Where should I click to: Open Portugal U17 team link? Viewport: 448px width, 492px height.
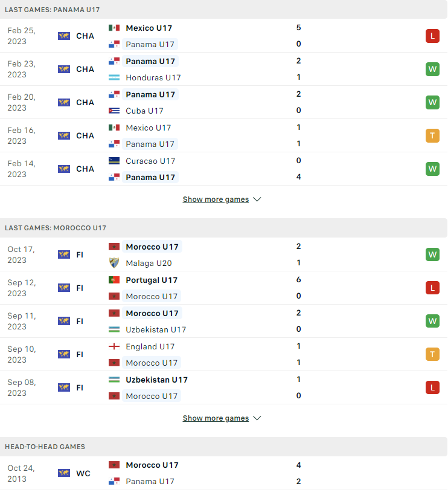[152, 280]
